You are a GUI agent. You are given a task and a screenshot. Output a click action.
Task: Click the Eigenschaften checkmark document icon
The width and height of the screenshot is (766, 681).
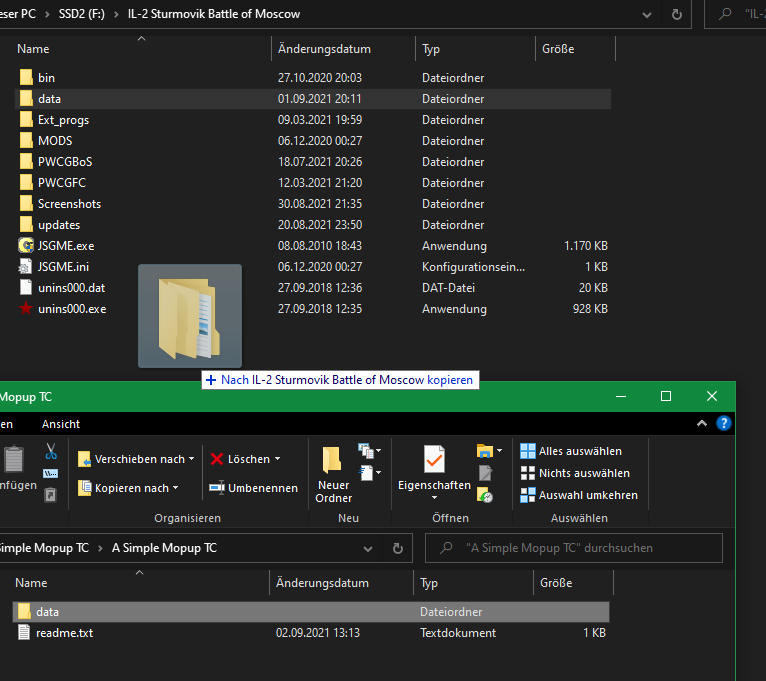point(434,459)
